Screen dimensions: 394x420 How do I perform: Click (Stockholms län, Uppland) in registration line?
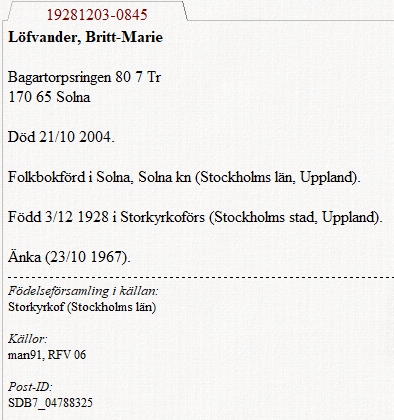[x=278, y=177]
